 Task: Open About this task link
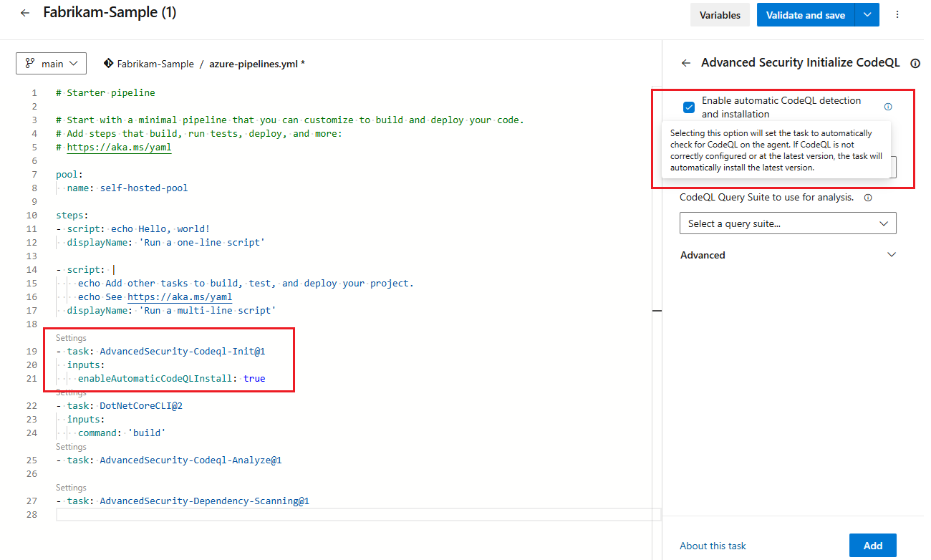[713, 546]
